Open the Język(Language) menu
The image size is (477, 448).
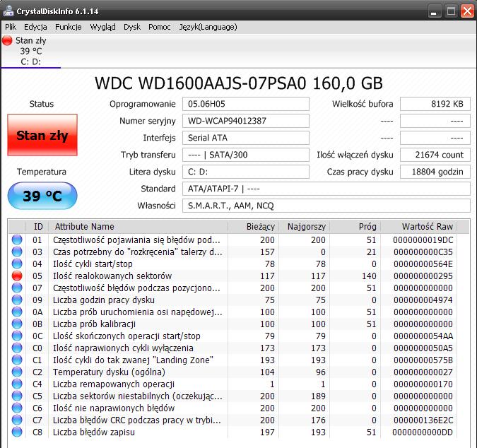pyautogui.click(x=208, y=27)
